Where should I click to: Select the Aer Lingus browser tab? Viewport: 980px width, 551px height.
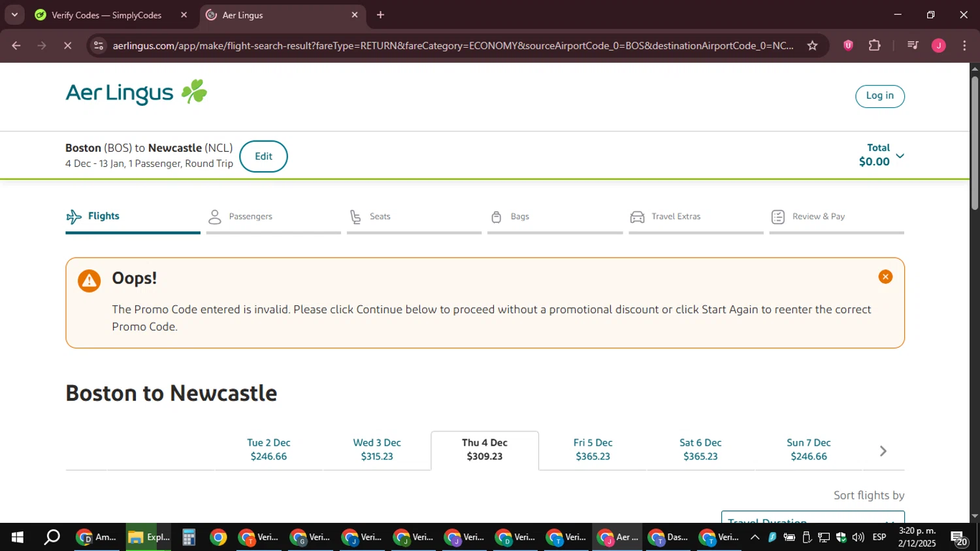pyautogui.click(x=282, y=15)
